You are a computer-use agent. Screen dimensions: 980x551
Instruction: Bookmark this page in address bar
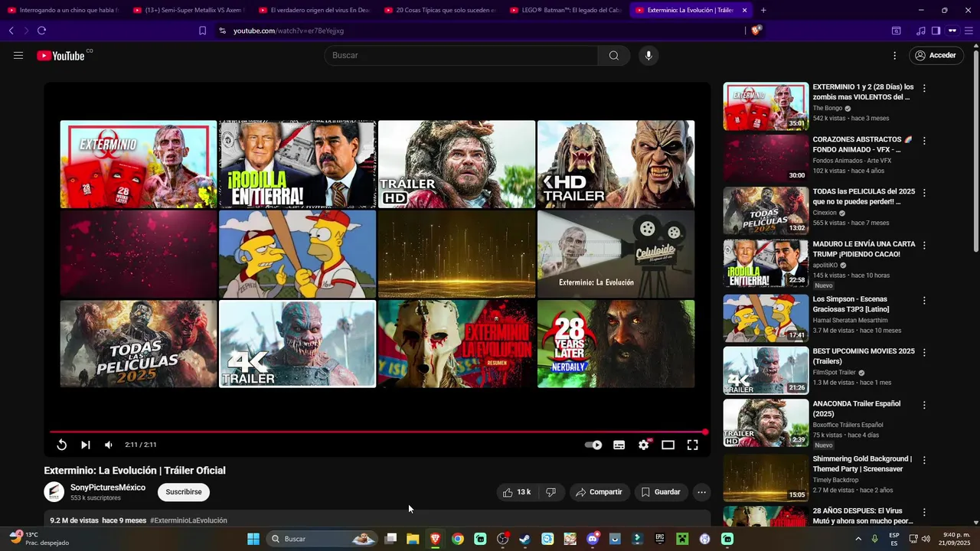202,31
